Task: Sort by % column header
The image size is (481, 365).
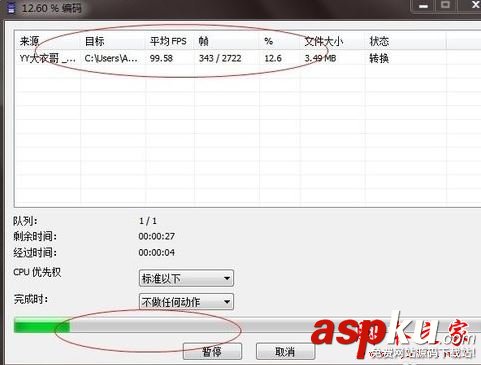Action: coord(280,41)
